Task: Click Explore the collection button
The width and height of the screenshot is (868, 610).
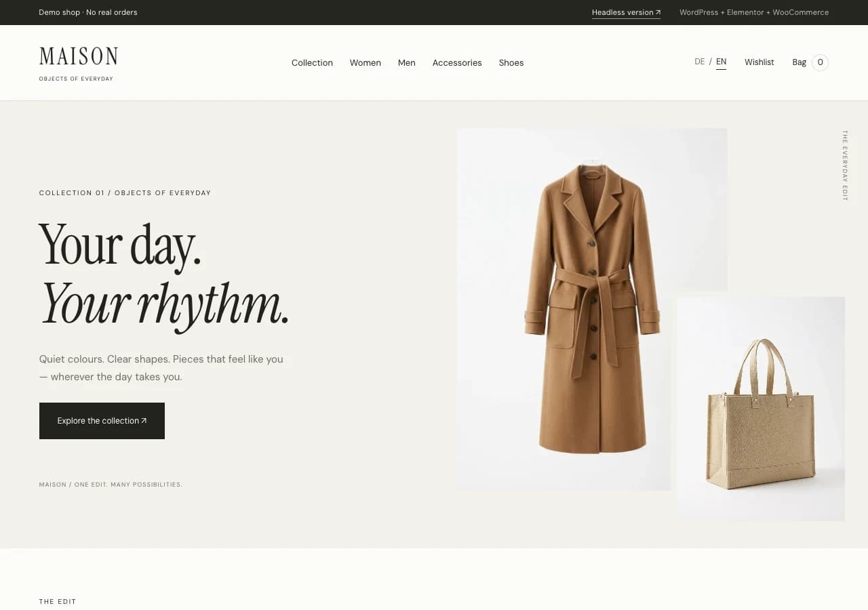Action: [102, 421]
